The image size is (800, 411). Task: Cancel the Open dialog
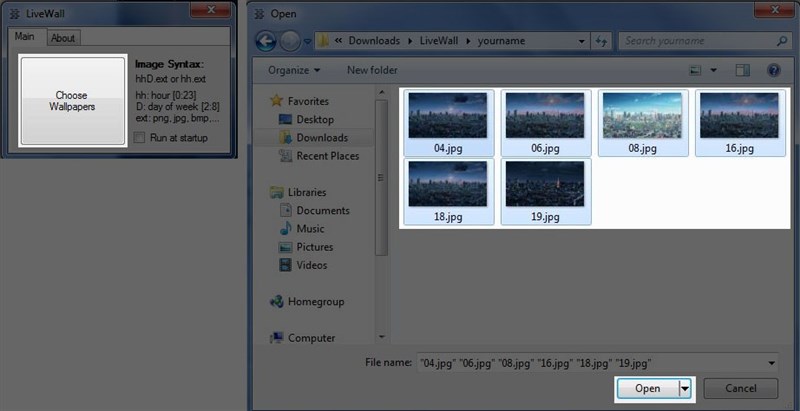[x=741, y=389]
